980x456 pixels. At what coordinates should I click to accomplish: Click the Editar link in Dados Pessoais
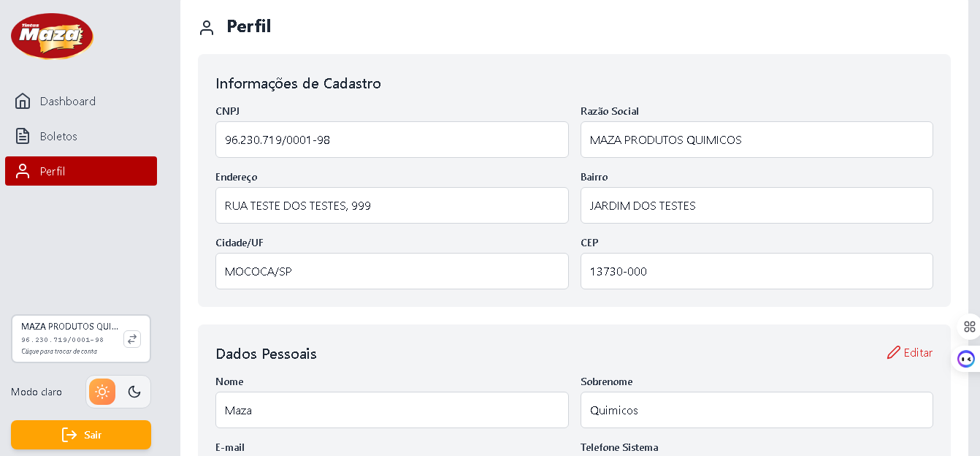[x=918, y=353]
